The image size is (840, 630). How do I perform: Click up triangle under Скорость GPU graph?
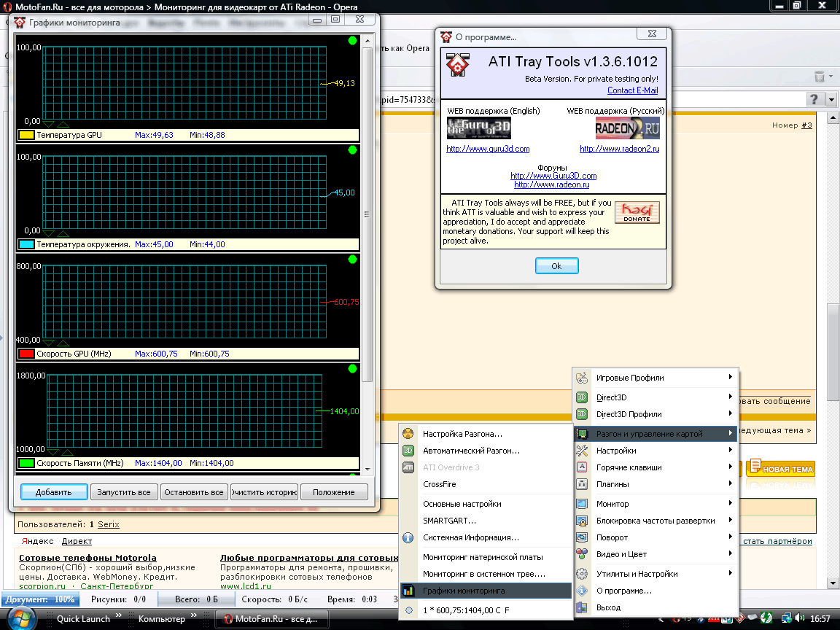[63, 342]
